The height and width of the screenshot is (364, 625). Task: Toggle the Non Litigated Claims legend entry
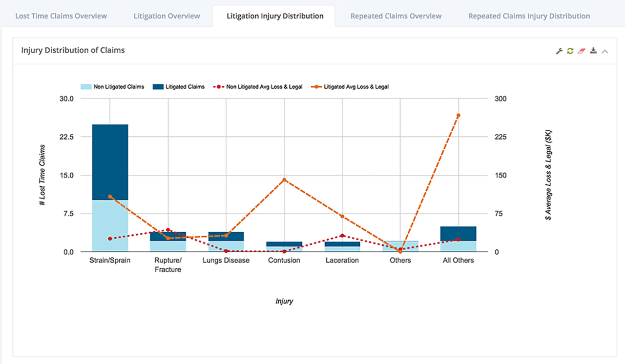point(112,86)
